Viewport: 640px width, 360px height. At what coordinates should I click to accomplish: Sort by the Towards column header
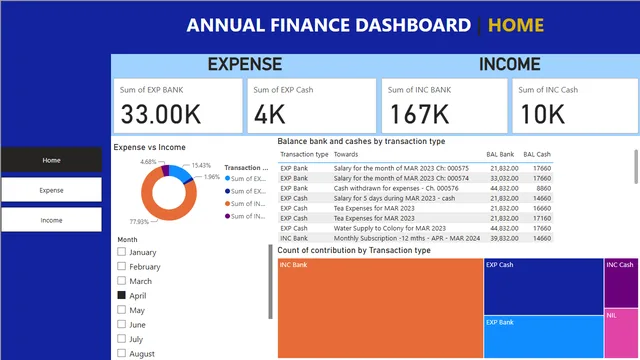point(346,154)
